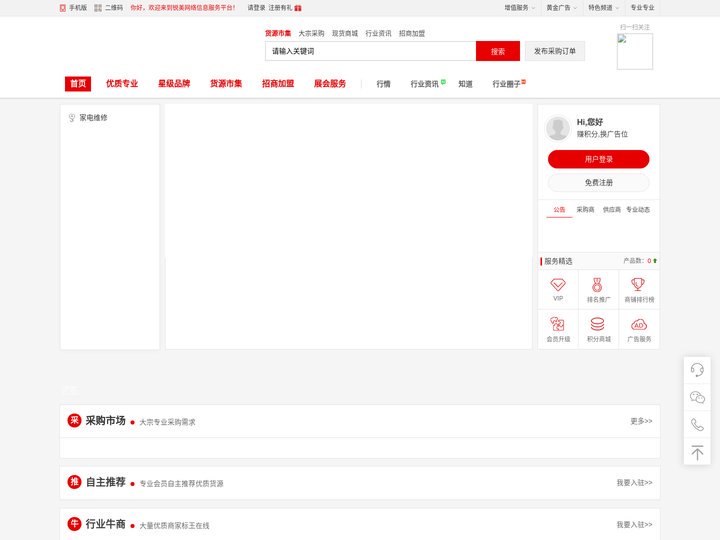This screenshot has width=720, height=540.
Task: Open 行业资讯 in the main navigation bar
Action: tap(425, 84)
